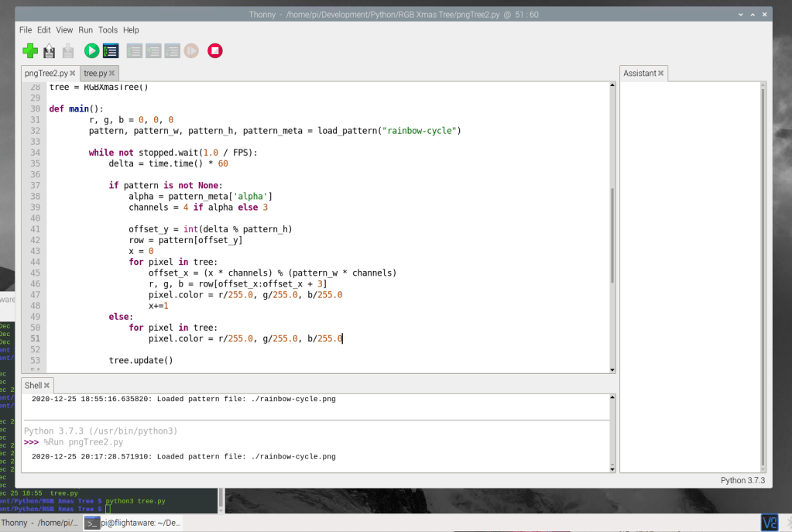Close the pngTree2.py tab

pos(73,74)
